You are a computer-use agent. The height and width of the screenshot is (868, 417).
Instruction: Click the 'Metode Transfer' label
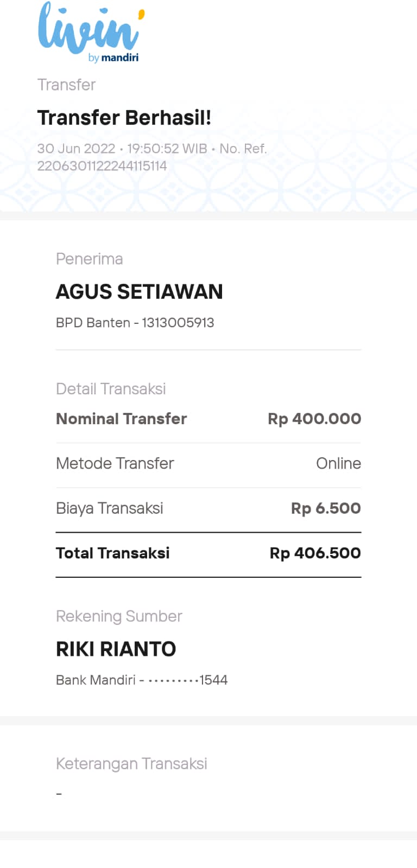coord(115,463)
